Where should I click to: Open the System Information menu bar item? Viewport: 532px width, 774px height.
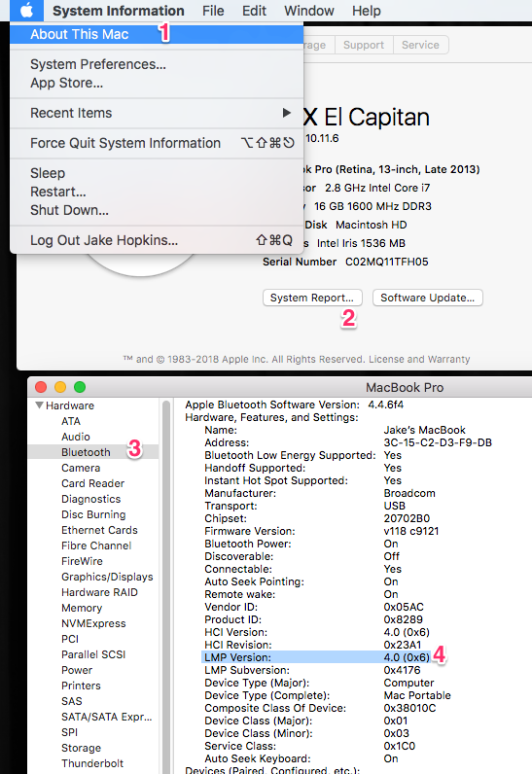(x=119, y=11)
